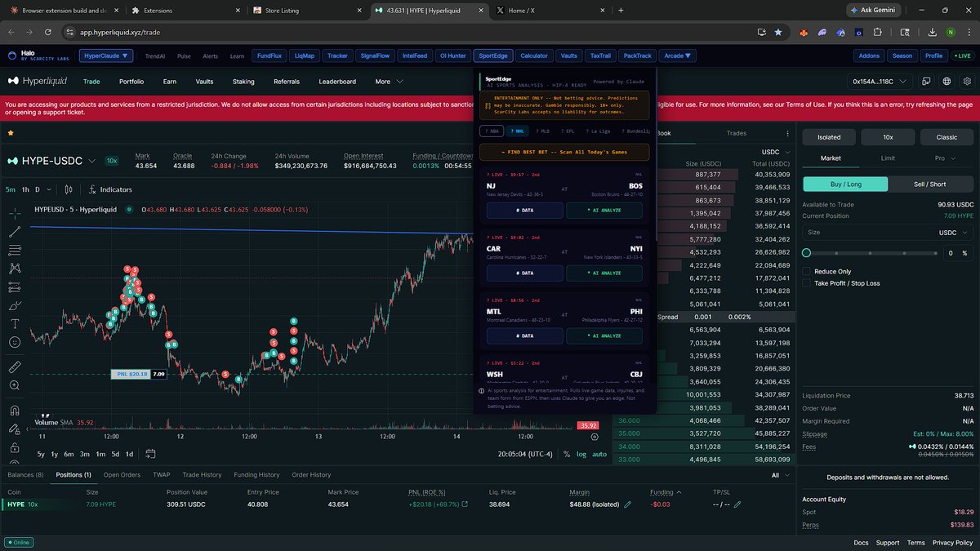Switch to the Trade History tab

[202, 474]
